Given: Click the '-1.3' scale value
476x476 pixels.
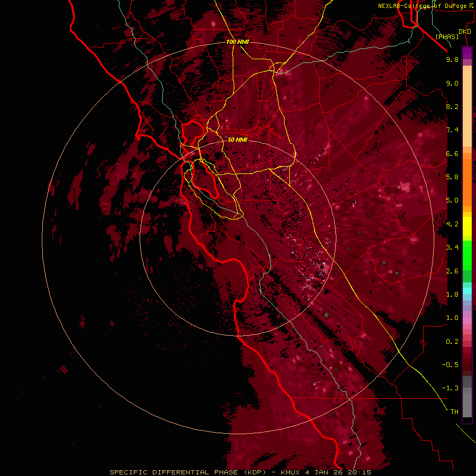Looking at the screenshot, I should pos(450,388).
